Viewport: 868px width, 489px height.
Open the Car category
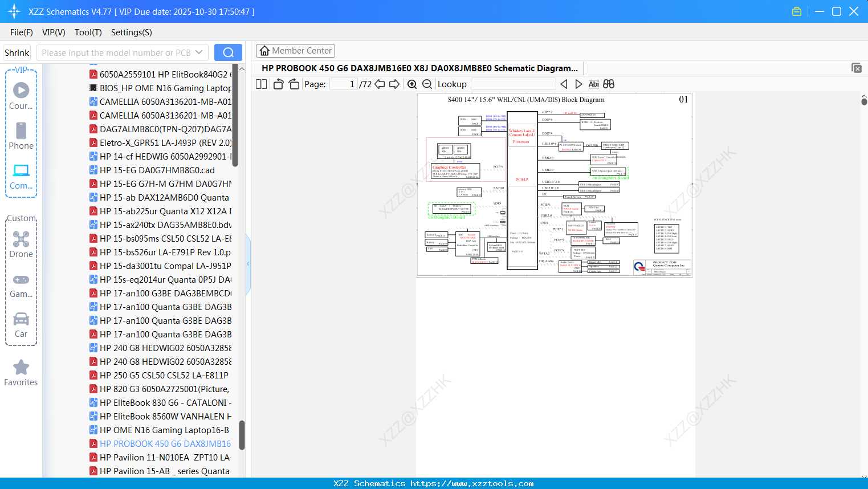coord(21,325)
